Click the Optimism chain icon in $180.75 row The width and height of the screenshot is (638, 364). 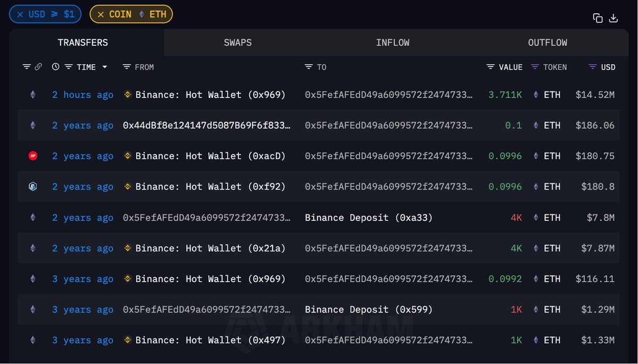pyautogui.click(x=33, y=156)
